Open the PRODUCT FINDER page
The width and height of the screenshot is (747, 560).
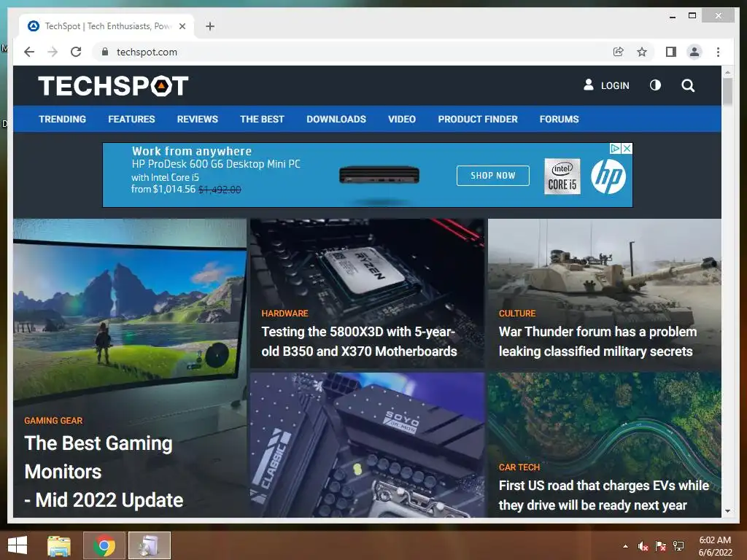click(478, 119)
